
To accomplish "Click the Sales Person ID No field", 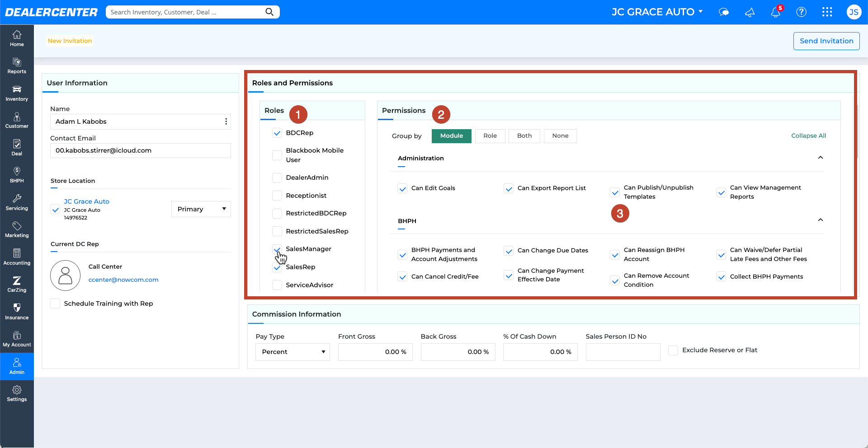I will [x=623, y=352].
